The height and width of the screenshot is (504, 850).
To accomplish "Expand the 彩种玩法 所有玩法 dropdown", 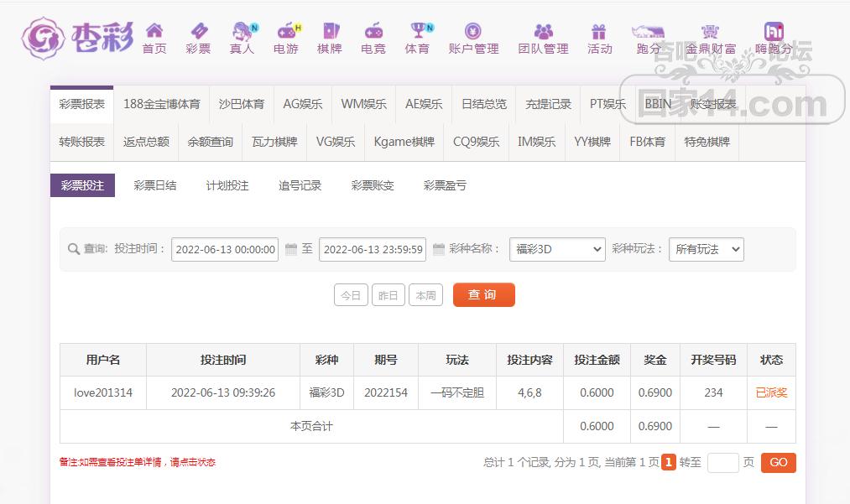I will point(707,249).
